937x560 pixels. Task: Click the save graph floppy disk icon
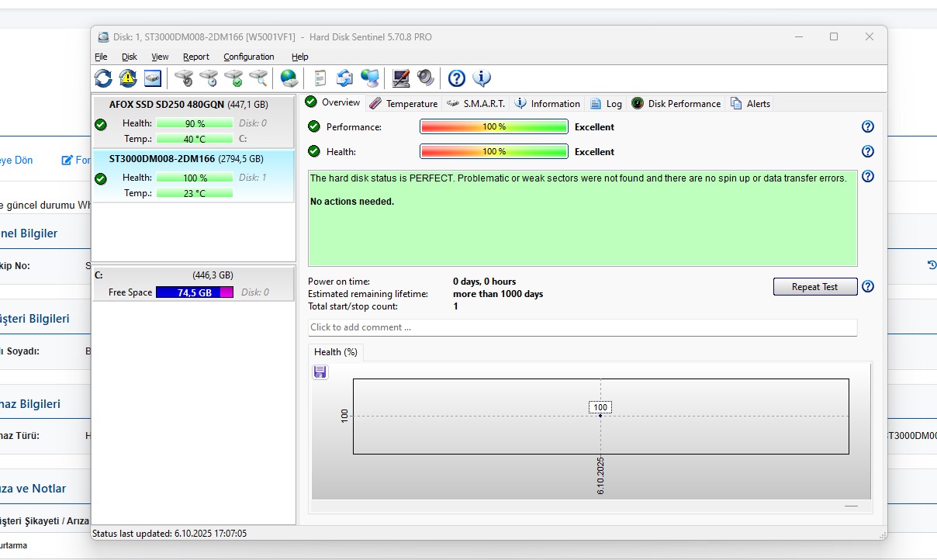coord(320,372)
